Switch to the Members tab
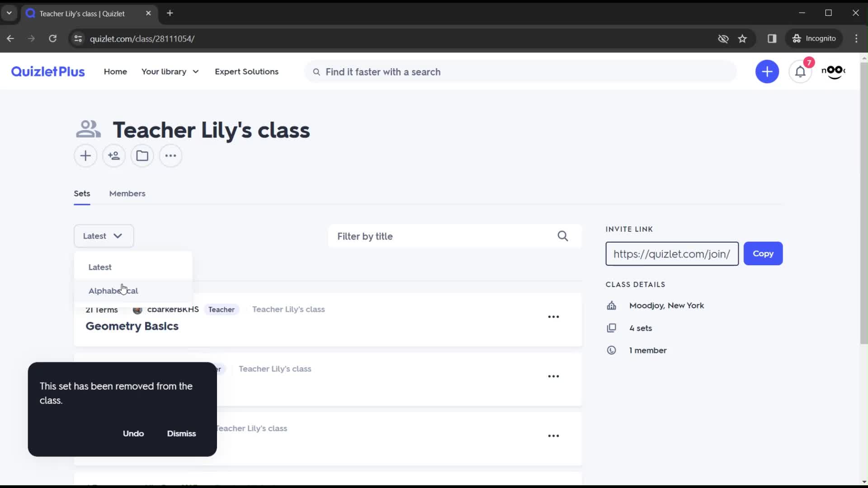This screenshot has width=868, height=488. tap(127, 194)
